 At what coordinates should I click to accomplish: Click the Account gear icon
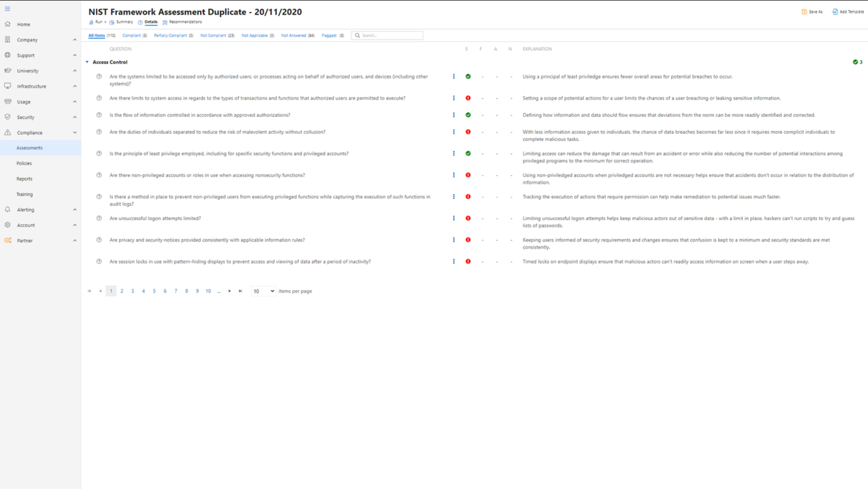(8, 225)
